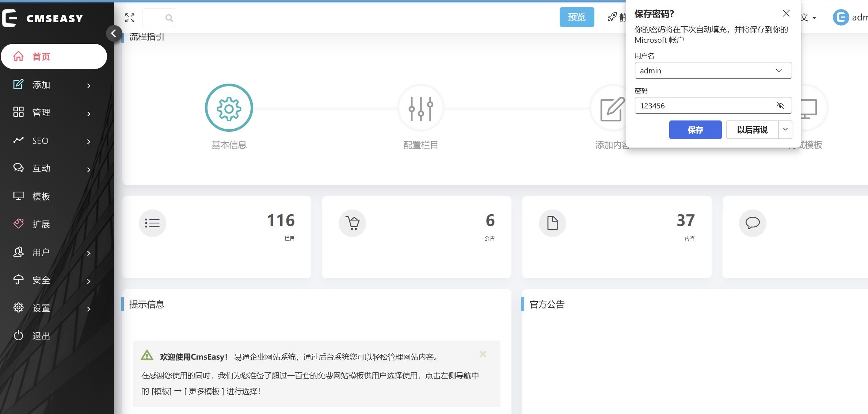Click the document icon for 内容
Image resolution: width=868 pixels, height=414 pixels.
click(552, 223)
